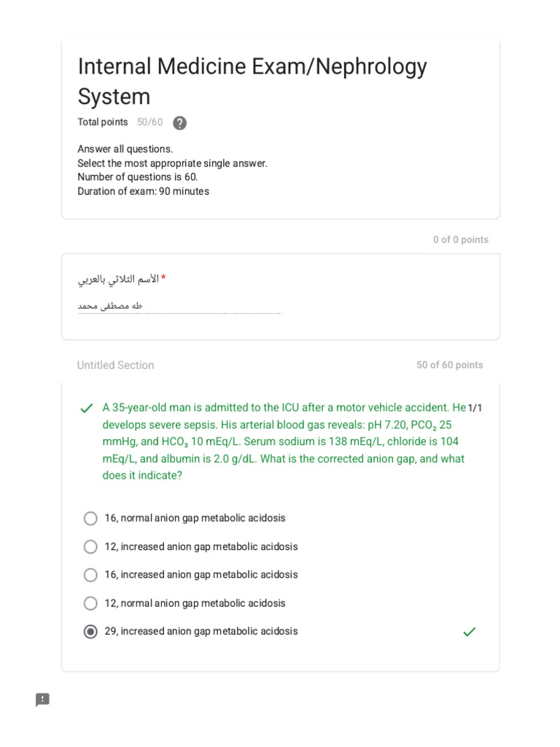This screenshot has width=560, height=747.
Task: Click the 'Duration of exam: 90 minutes' line
Action: click(144, 191)
